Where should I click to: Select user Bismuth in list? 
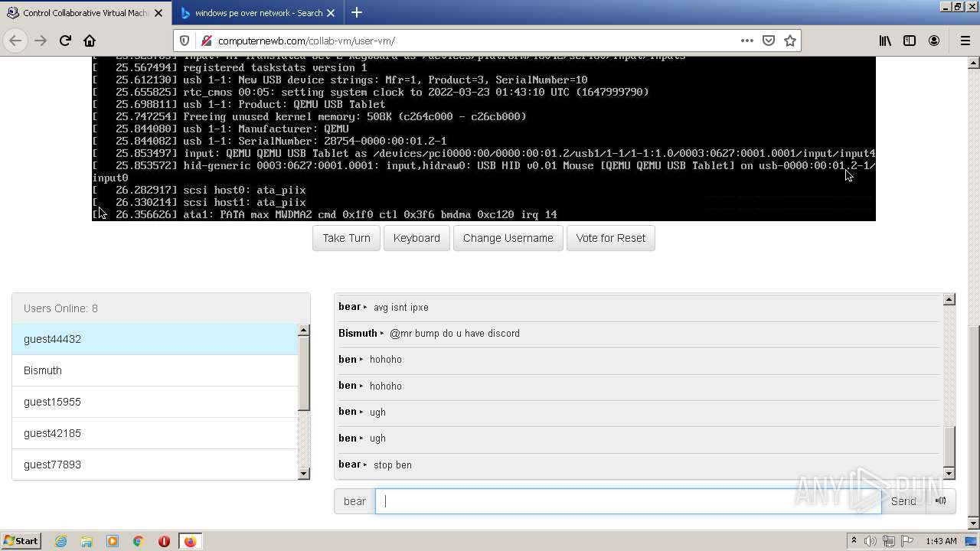coord(155,370)
